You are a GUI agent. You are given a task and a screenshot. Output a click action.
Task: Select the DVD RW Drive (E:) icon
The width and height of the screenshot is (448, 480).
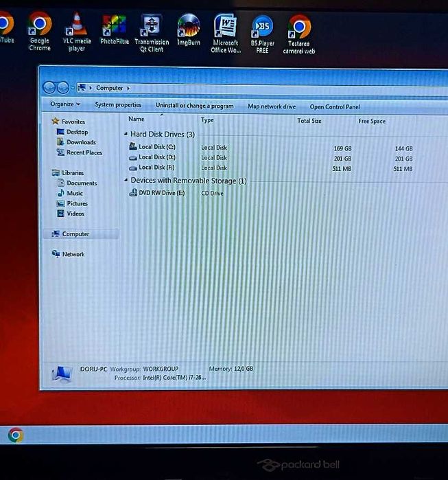(133, 192)
